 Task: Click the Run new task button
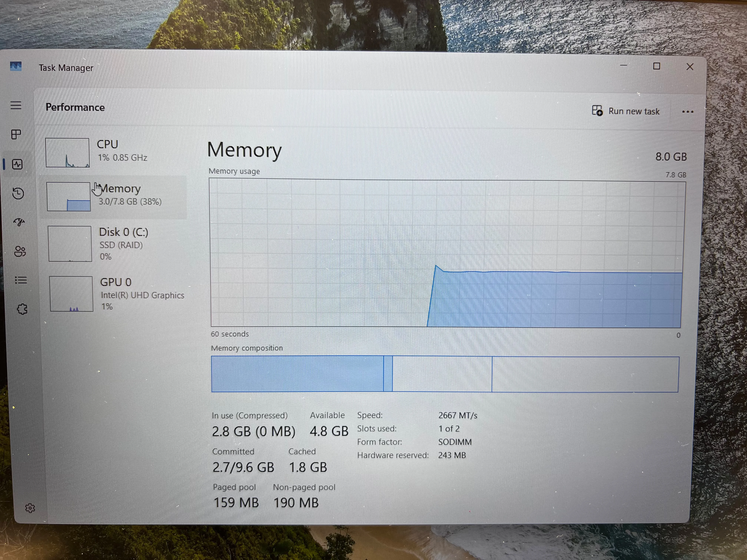626,111
